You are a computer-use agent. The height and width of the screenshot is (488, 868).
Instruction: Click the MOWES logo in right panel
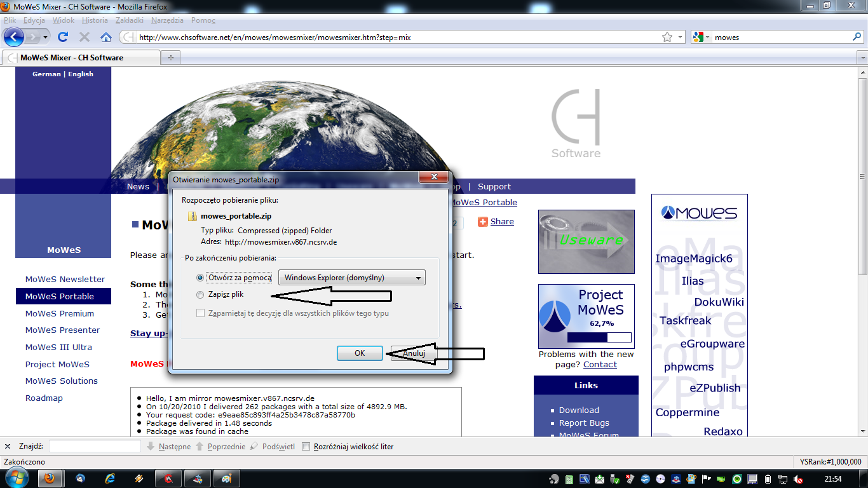pos(699,212)
